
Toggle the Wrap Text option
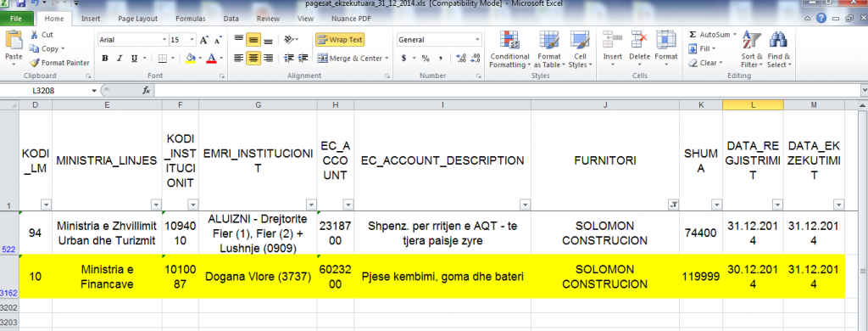[x=340, y=40]
